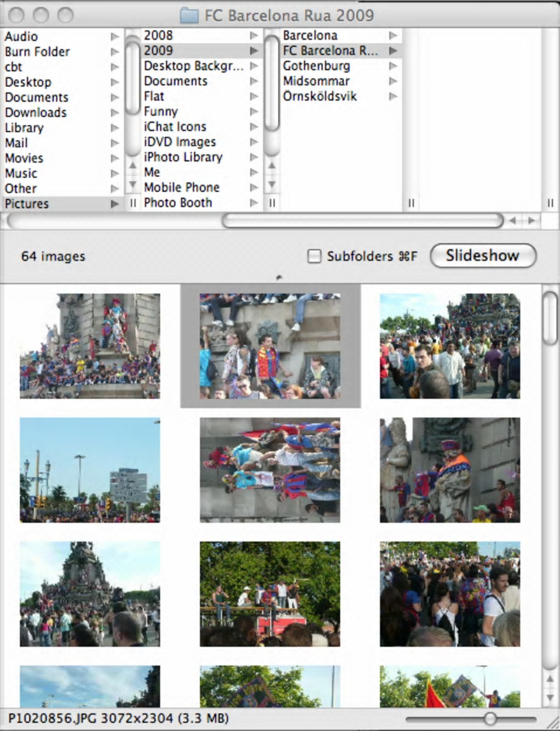Open the iPhoto Library folder
This screenshot has width=560, height=731.
point(183,157)
